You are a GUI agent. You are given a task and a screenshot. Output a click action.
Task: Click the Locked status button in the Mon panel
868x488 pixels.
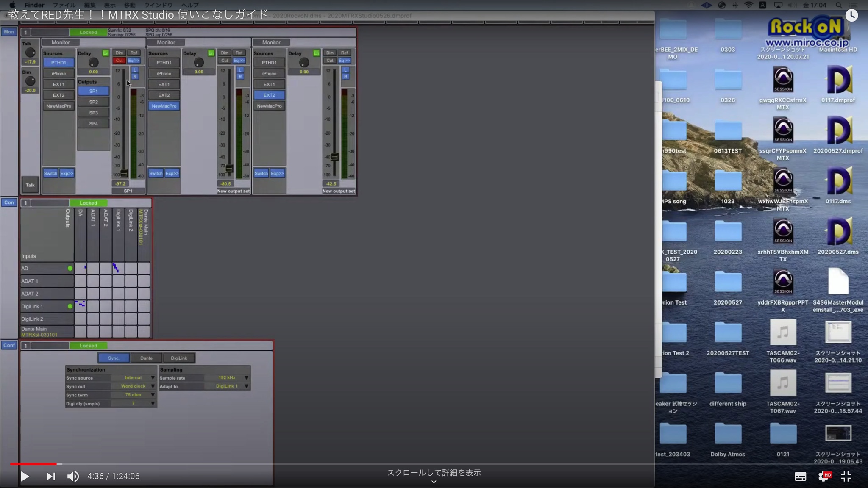pyautogui.click(x=88, y=32)
